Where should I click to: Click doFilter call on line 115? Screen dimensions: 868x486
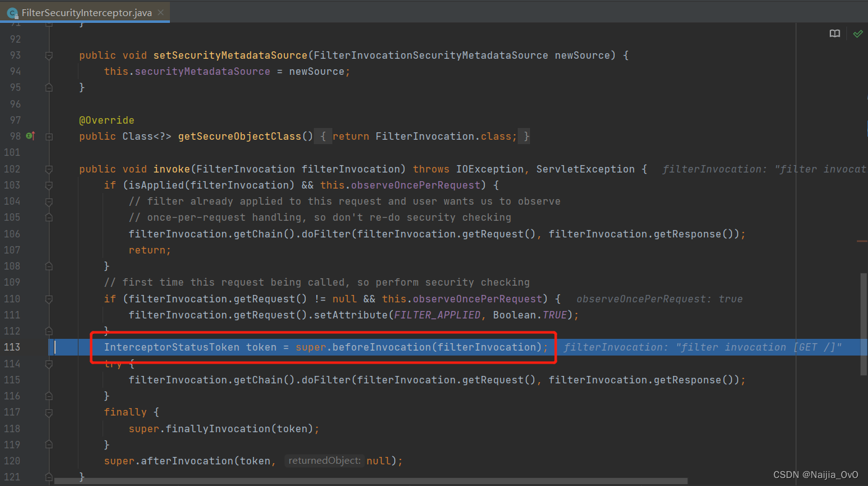[326, 380]
